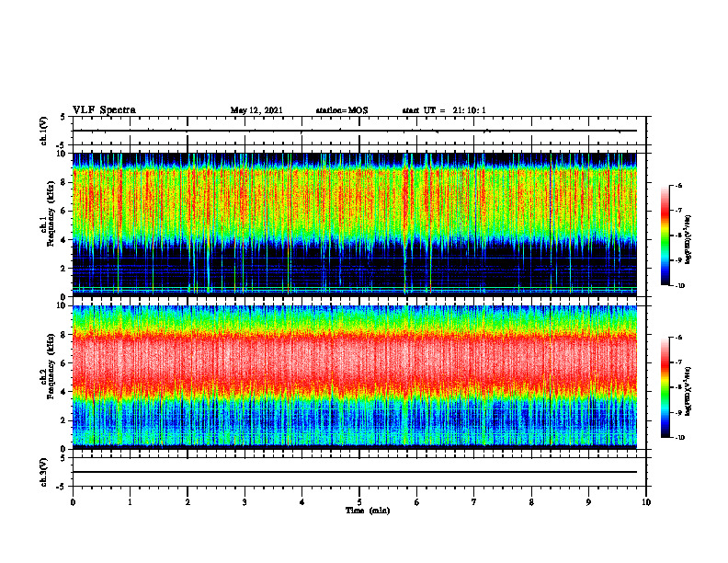Click the ch.1 frequency axis "4" tick label
Screen dimensions: 728x563
point(64,240)
